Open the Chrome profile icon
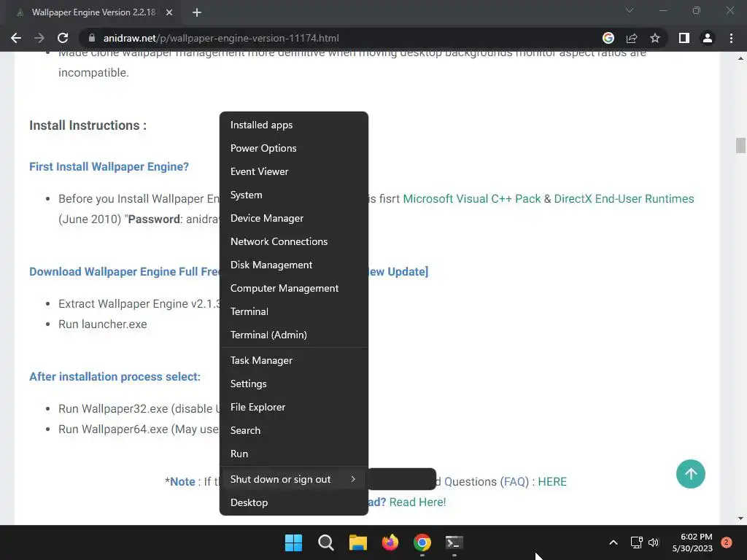This screenshot has height=560, width=747. pos(708,38)
